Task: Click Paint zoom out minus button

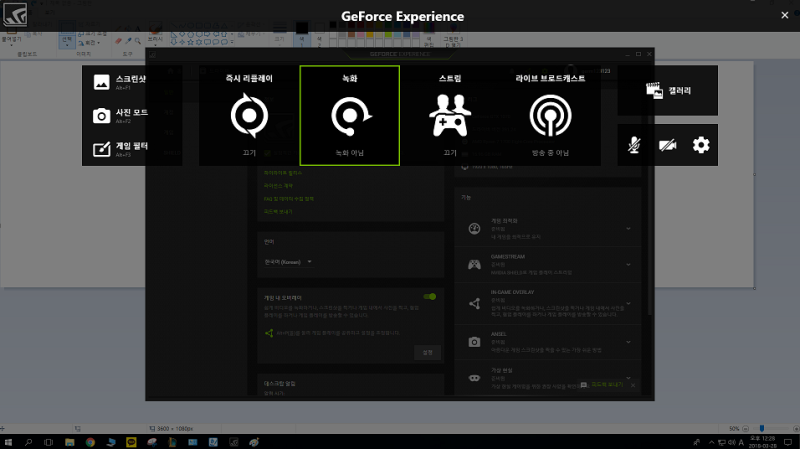Action: pos(745,429)
